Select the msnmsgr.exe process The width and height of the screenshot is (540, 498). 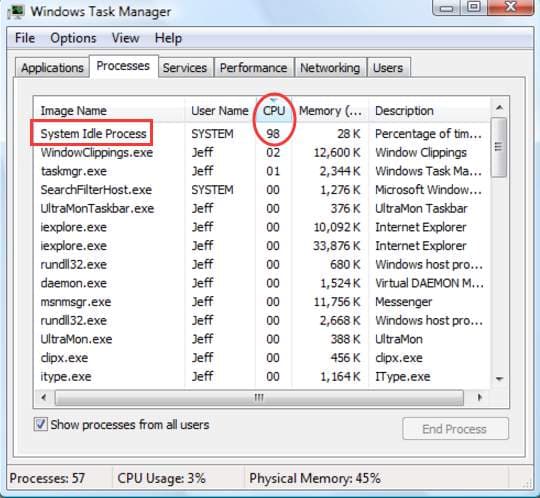(262, 302)
